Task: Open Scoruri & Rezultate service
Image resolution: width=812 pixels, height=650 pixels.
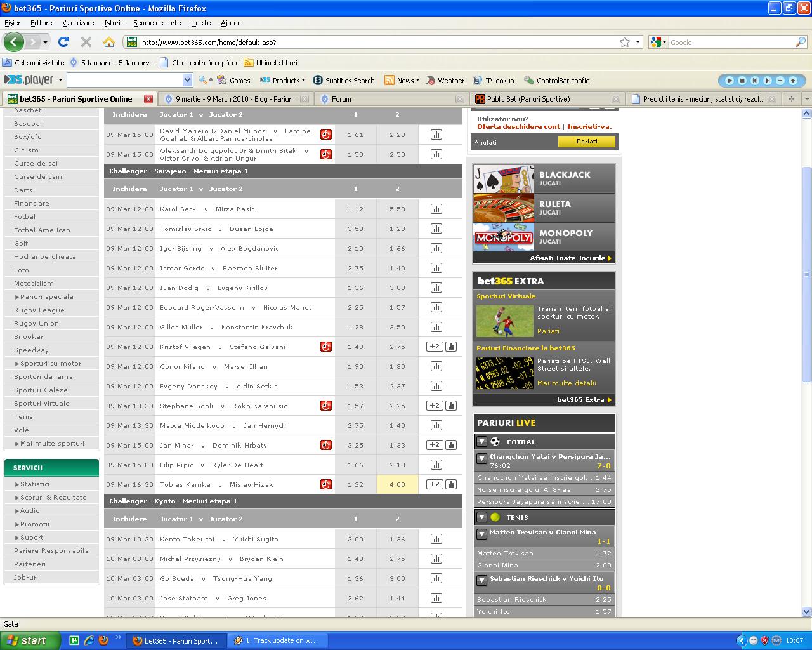Action: click(x=53, y=498)
